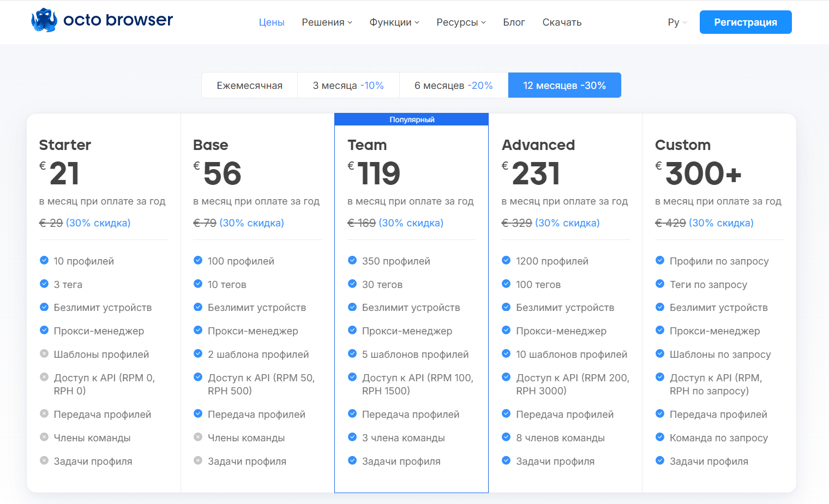Click the struck-through € 79 old price
Viewport: 829px width, 504px height.
(205, 223)
